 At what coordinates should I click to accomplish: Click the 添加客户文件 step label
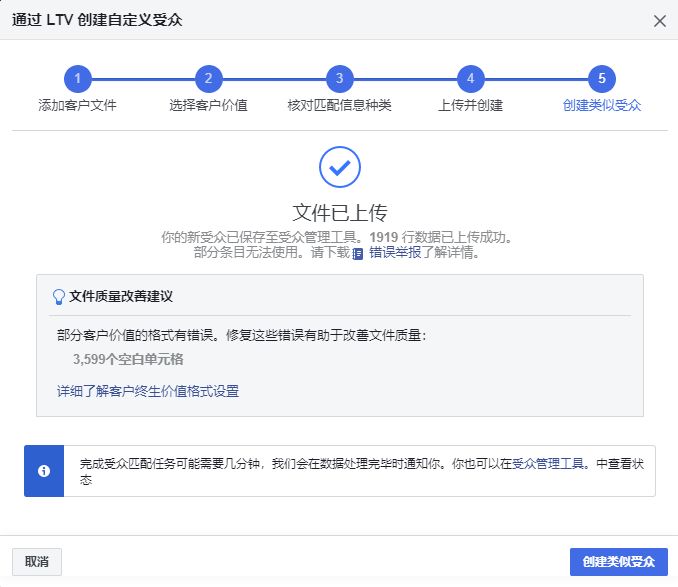pyautogui.click(x=77, y=105)
